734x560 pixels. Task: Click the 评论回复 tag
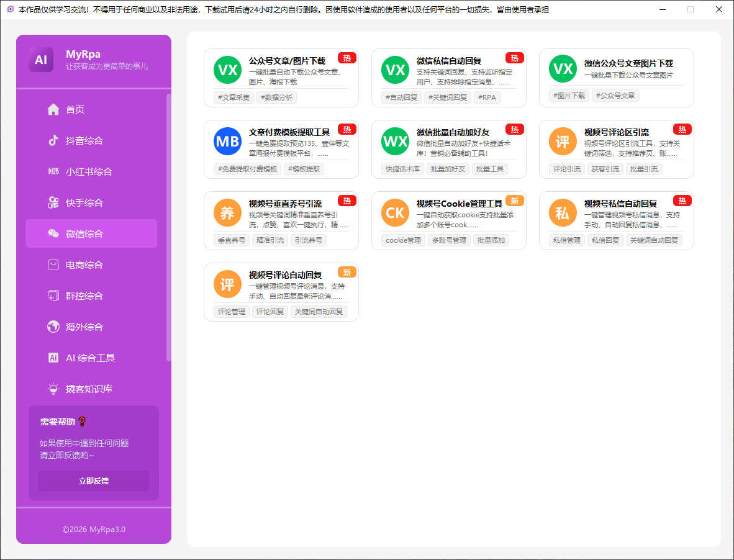[x=270, y=312]
